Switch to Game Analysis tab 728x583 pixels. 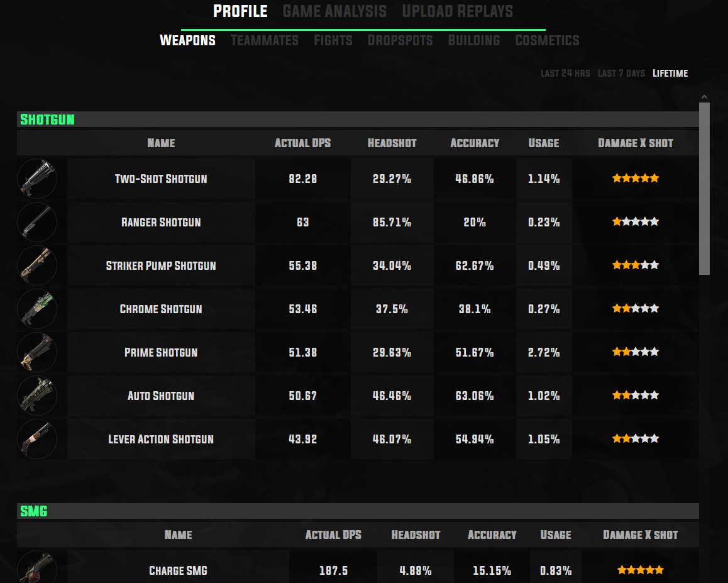point(334,11)
